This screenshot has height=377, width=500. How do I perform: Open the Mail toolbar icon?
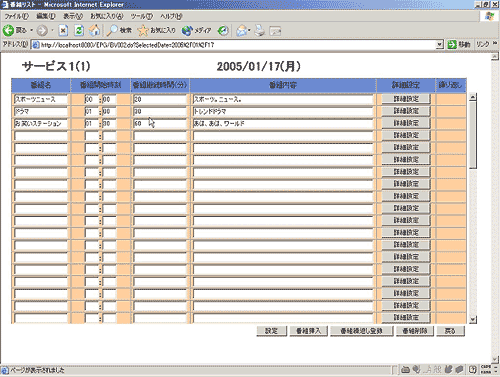pos(242,31)
